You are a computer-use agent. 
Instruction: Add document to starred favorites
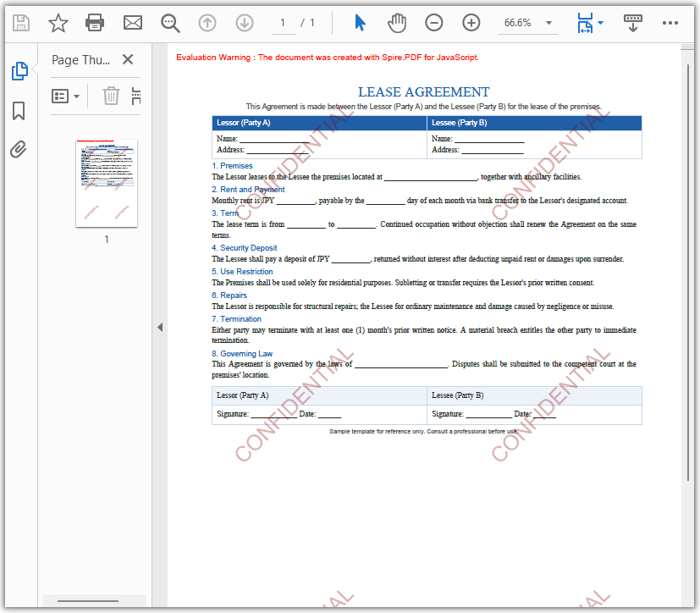click(x=58, y=22)
